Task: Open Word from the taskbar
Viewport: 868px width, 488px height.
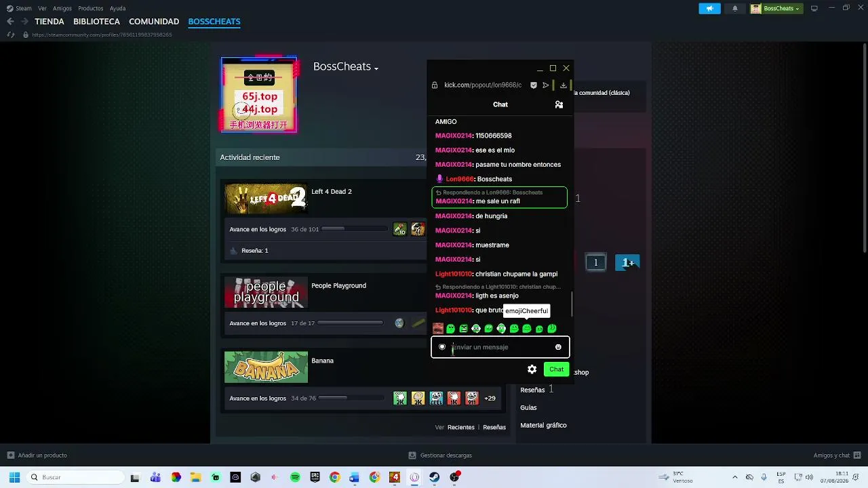Action: tap(354, 477)
